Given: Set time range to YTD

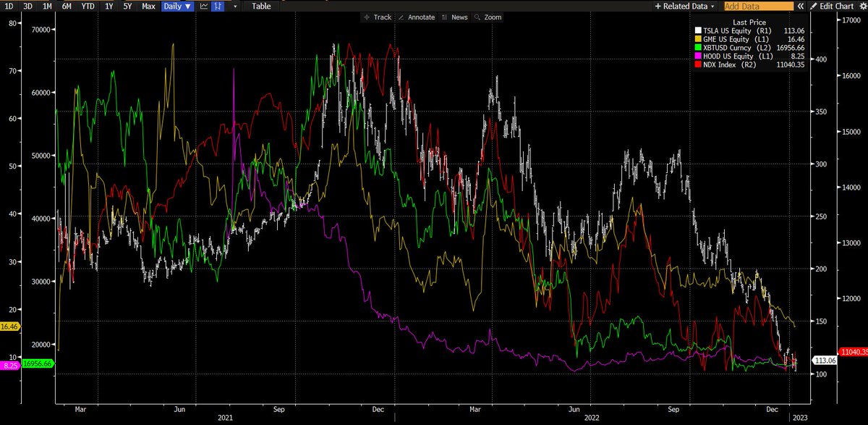Looking at the screenshot, I should tap(88, 6).
